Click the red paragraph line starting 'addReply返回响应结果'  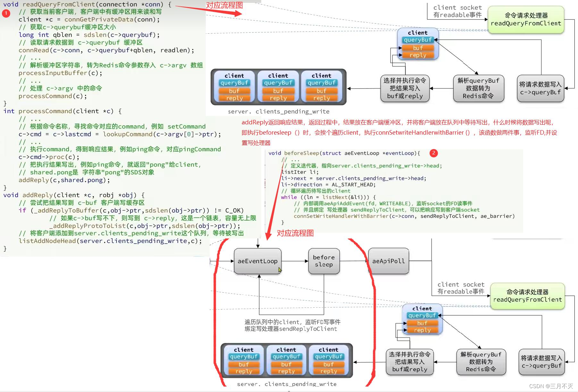398,122
